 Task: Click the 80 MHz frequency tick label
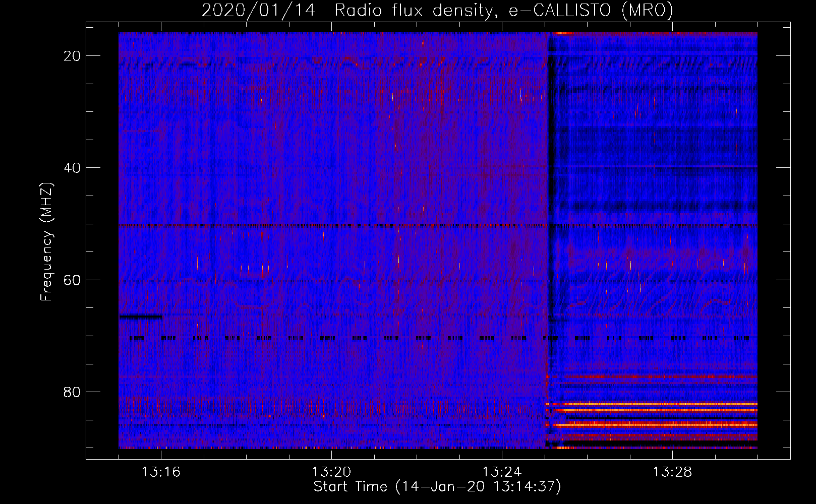(72, 392)
